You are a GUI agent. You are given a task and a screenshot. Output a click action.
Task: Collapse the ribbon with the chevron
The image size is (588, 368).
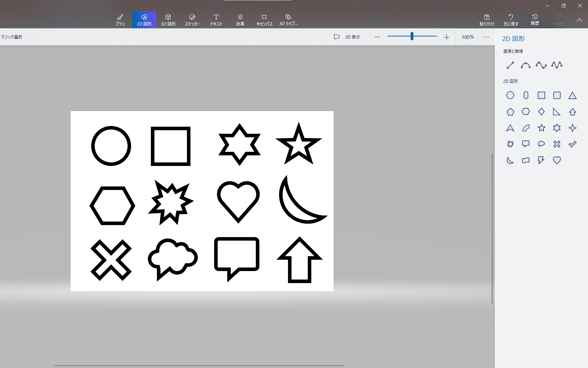coord(580,20)
